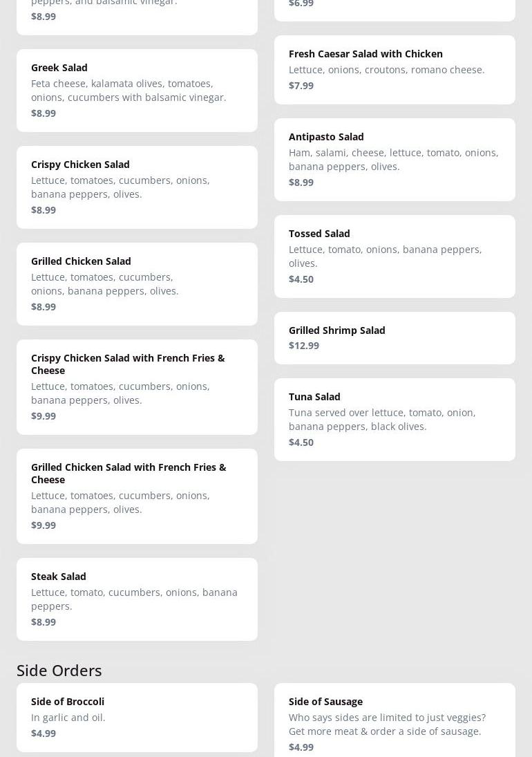Screen dimensions: 532x757
Task: Click the Tuna Salad description text
Action: pos(382,420)
